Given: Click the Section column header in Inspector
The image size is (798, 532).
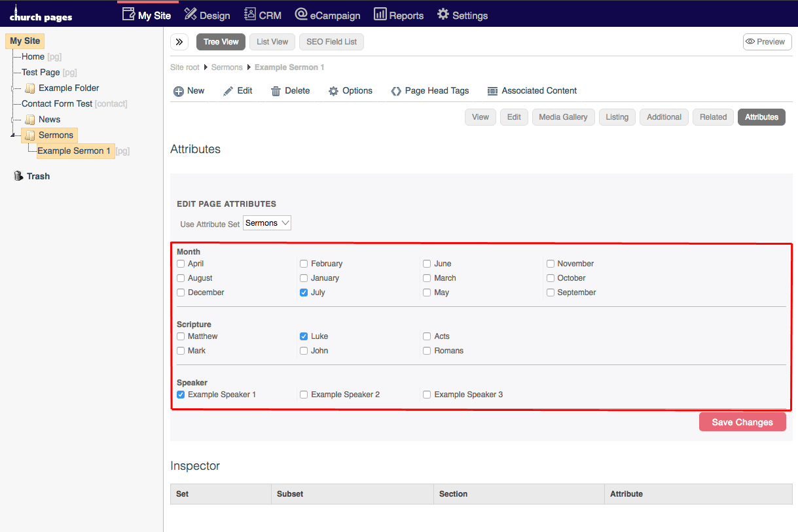Looking at the screenshot, I should coord(519,494).
